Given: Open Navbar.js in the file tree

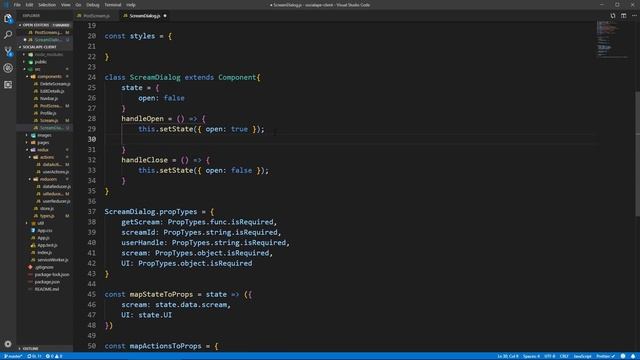Looking at the screenshot, I should tap(49, 98).
